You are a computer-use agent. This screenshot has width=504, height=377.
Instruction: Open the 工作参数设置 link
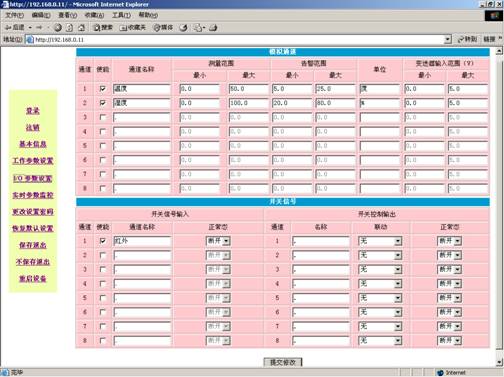[x=33, y=161]
